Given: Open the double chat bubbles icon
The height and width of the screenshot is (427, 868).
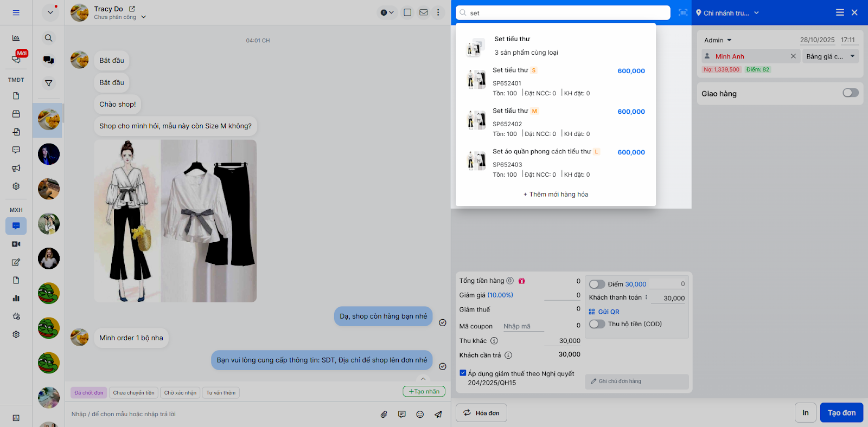Looking at the screenshot, I should click(x=48, y=60).
